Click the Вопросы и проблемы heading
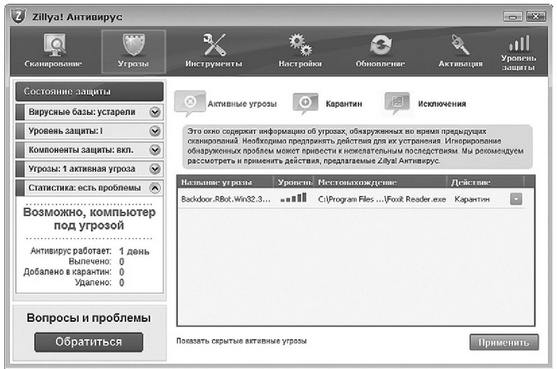The height and width of the screenshot is (369, 557). pyautogui.click(x=89, y=318)
